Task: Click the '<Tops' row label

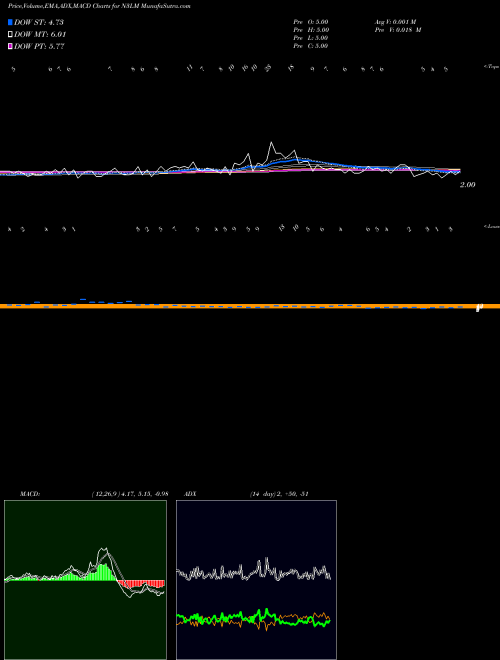Action: pos(491,67)
